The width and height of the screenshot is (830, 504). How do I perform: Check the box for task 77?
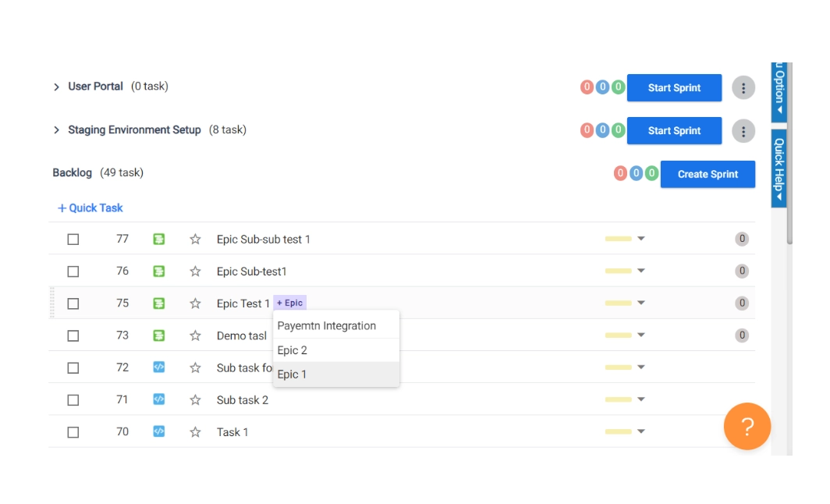coord(73,240)
